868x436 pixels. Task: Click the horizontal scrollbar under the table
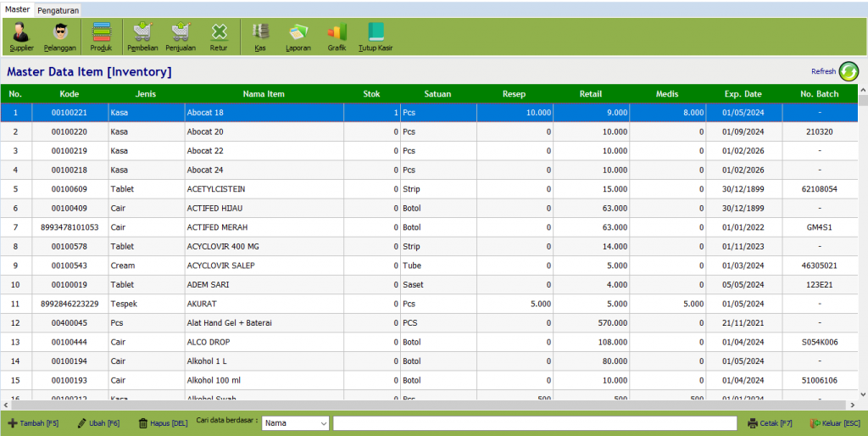(424, 405)
